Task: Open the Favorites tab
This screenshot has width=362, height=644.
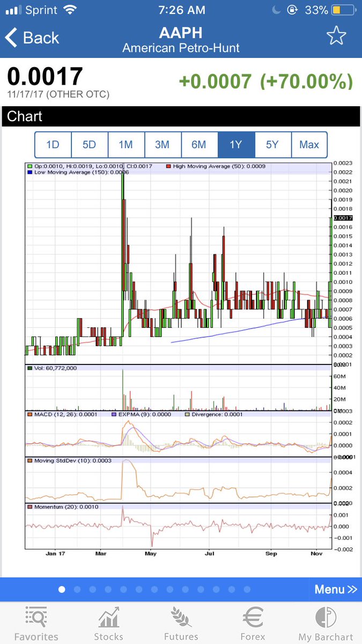Action: (36, 623)
